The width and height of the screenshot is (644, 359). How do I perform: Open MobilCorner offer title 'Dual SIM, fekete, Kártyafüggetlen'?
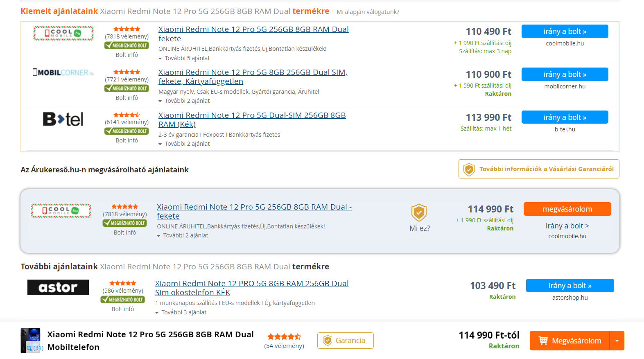click(253, 77)
